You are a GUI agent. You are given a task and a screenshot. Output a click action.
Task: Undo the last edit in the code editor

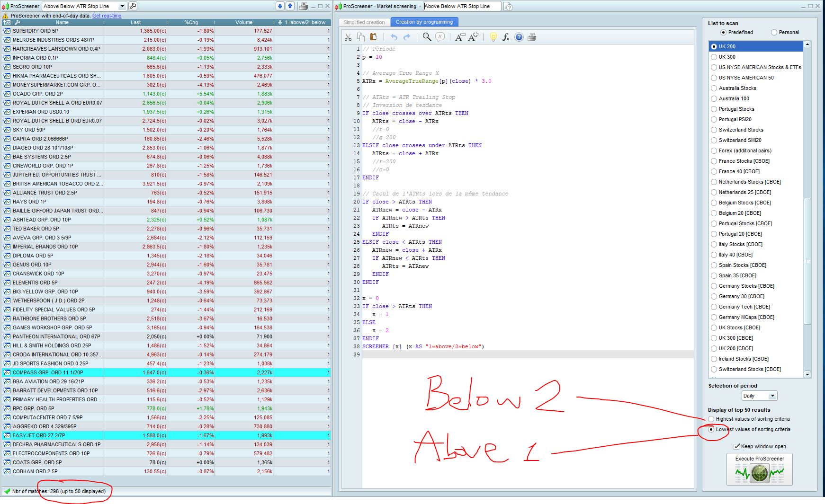[394, 37]
